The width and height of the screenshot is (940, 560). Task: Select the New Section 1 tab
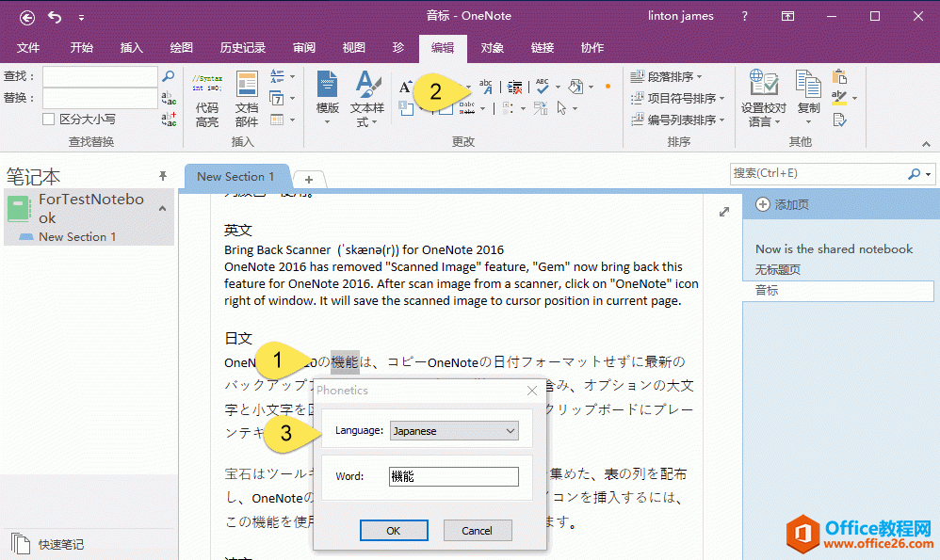pos(235,177)
